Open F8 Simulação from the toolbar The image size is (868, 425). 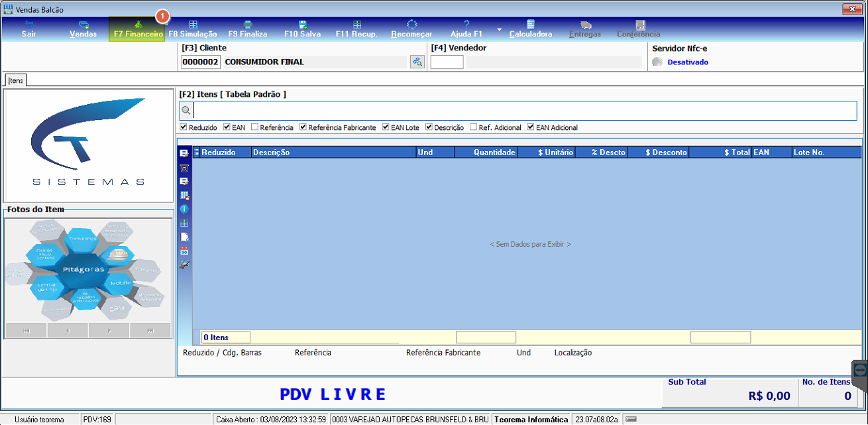[193, 29]
